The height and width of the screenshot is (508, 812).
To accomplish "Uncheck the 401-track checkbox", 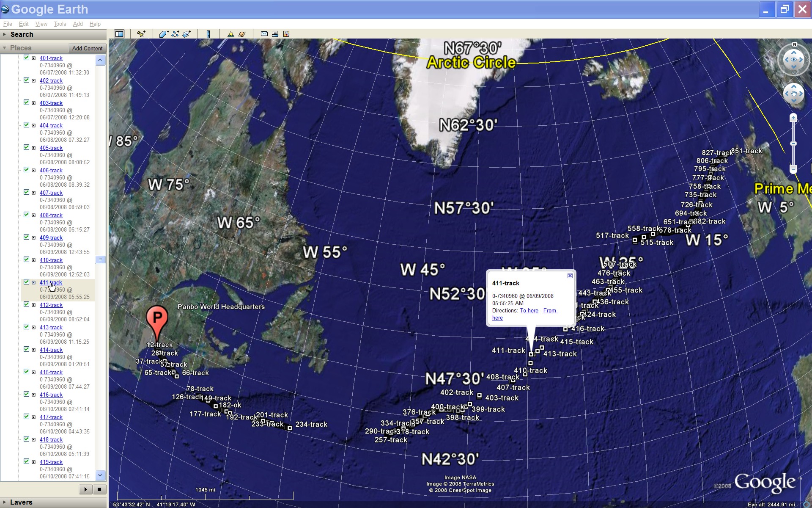I will tap(26, 58).
